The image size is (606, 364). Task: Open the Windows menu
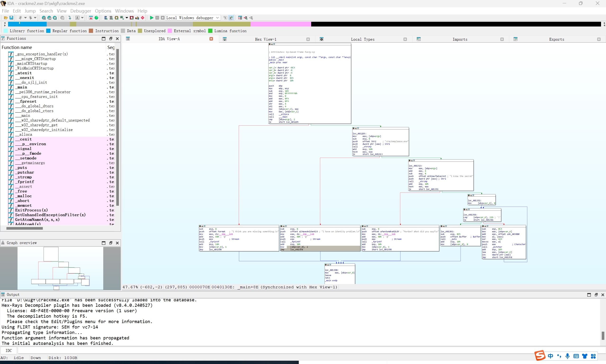tap(124, 11)
